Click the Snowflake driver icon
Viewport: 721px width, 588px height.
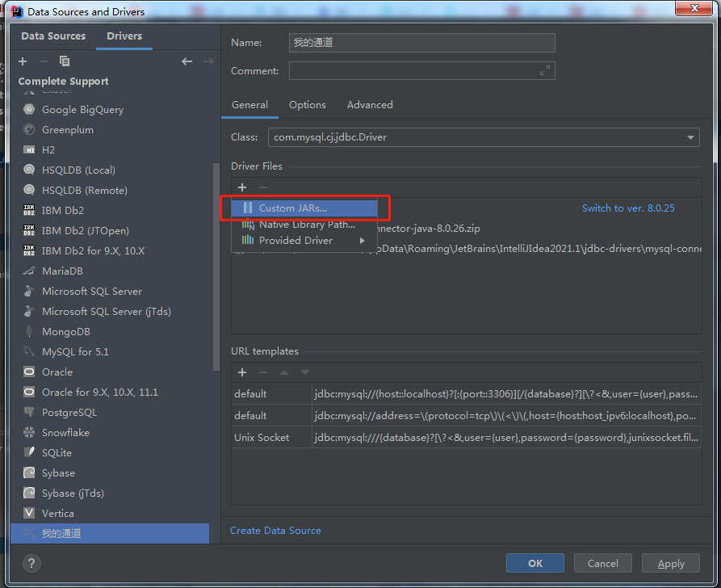pos(29,432)
